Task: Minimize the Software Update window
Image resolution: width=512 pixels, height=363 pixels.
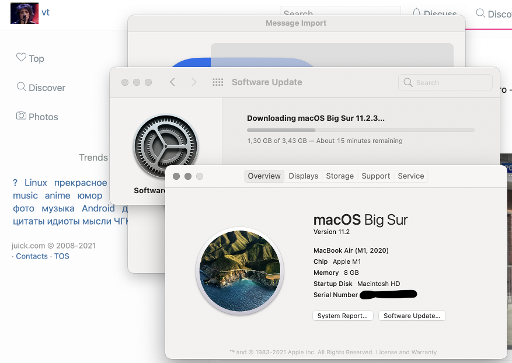Action: 137,82
